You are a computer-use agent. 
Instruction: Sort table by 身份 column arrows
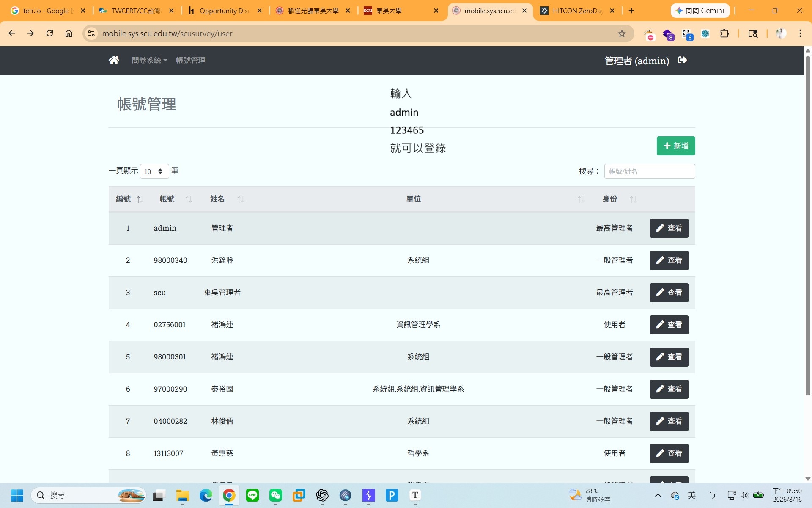(x=633, y=199)
